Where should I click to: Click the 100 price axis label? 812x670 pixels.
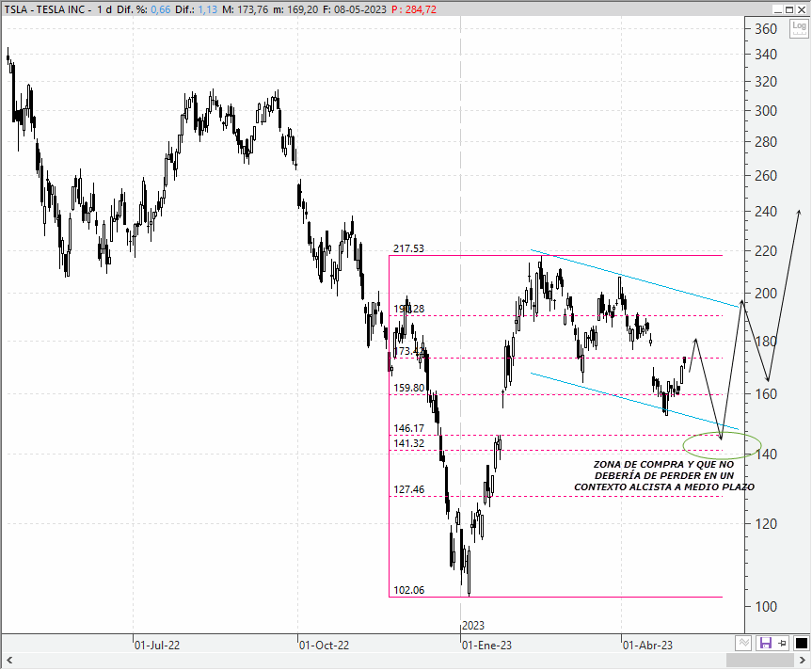(766, 606)
